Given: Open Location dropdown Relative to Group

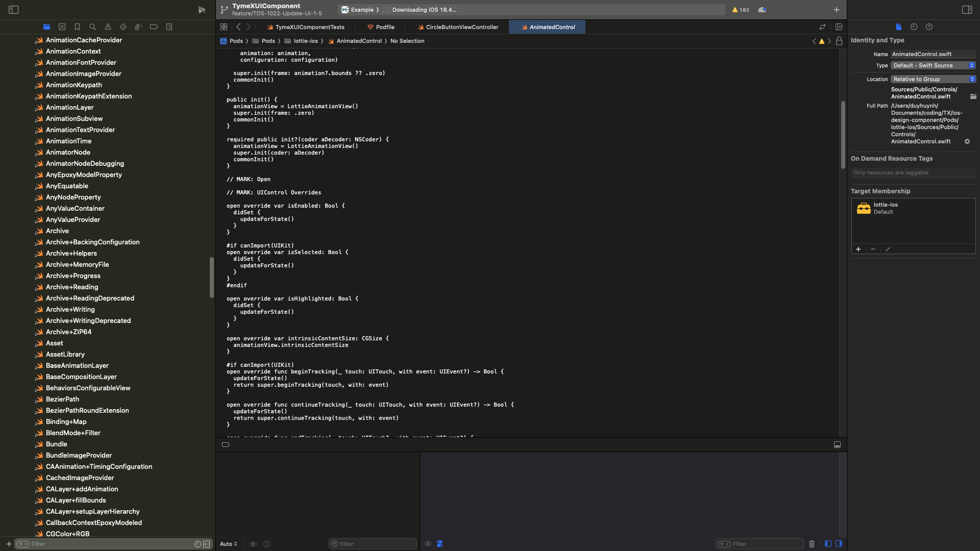Looking at the screenshot, I should pos(933,79).
